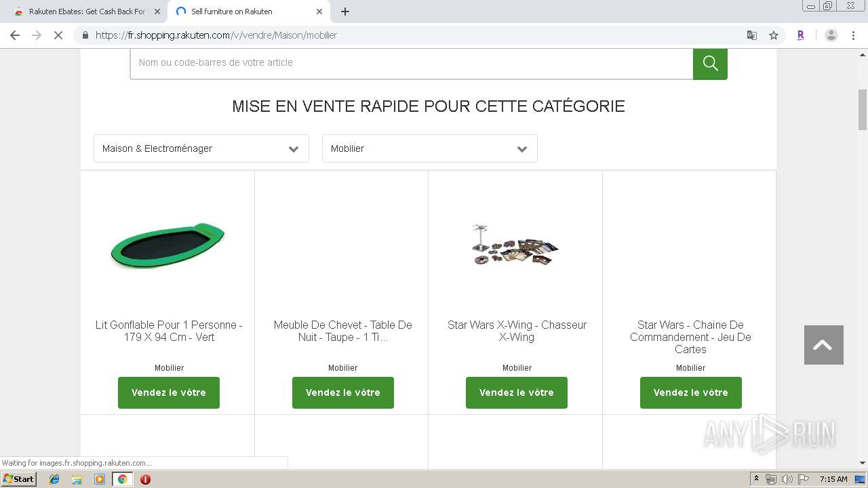Open a new tab with the plus button
The width and height of the screenshot is (868, 488).
pyautogui.click(x=345, y=12)
